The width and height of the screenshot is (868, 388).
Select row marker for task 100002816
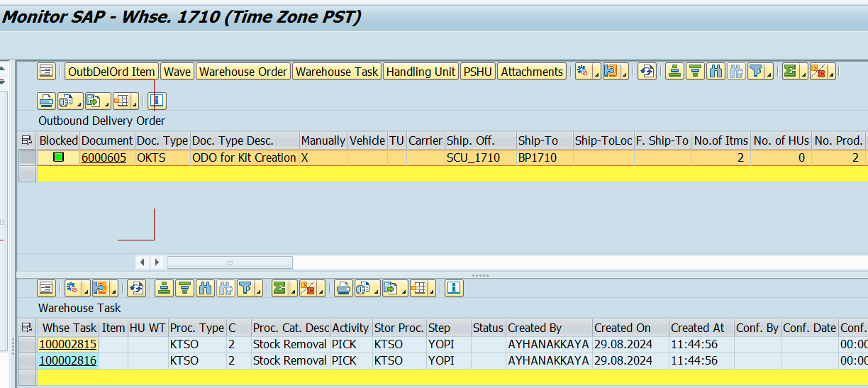pos(27,360)
